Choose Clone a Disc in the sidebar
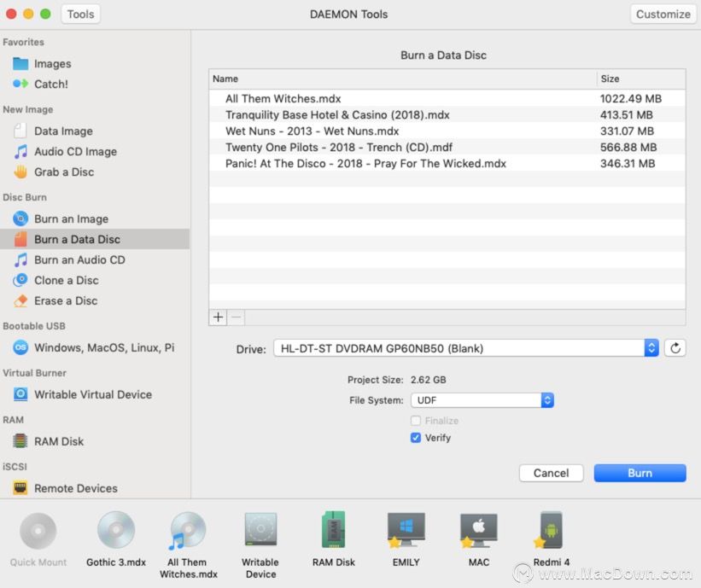 [66, 280]
